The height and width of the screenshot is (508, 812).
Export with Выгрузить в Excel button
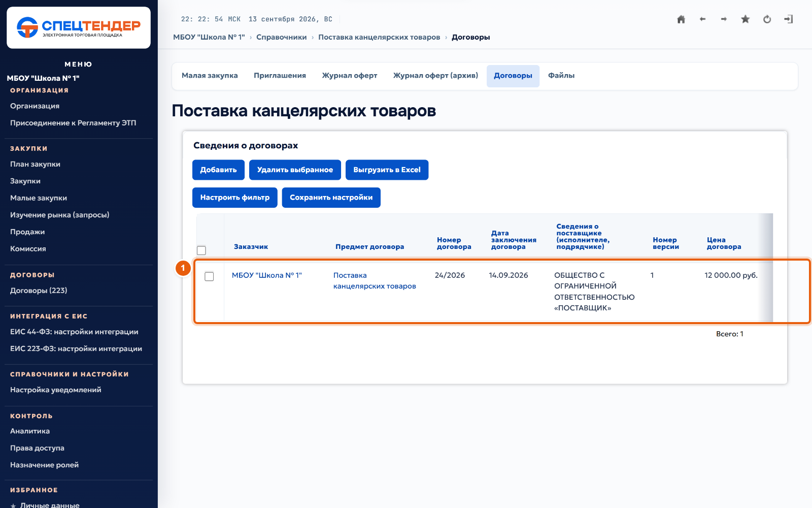[x=387, y=170]
